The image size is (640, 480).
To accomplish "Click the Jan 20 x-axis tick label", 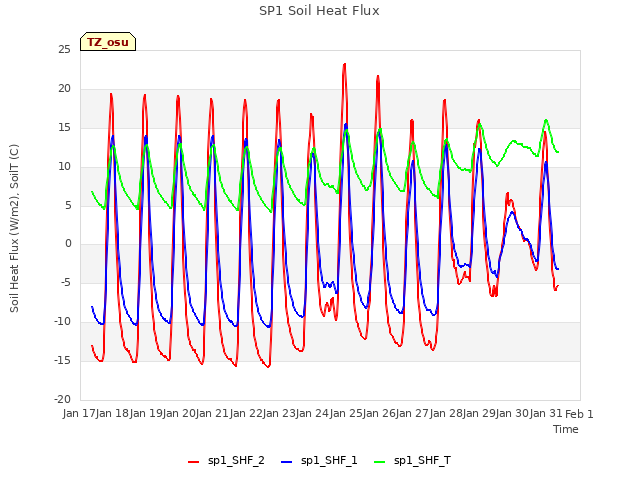I will pos(179,414).
